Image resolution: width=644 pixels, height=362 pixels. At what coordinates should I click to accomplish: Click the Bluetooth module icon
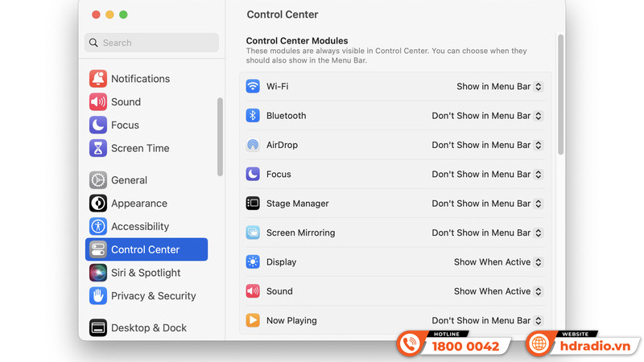coord(253,116)
